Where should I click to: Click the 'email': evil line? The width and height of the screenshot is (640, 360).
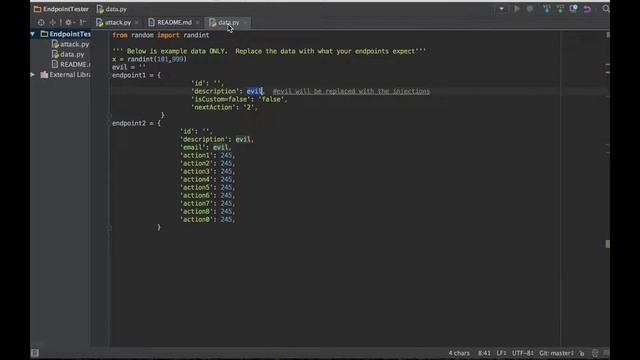206,147
